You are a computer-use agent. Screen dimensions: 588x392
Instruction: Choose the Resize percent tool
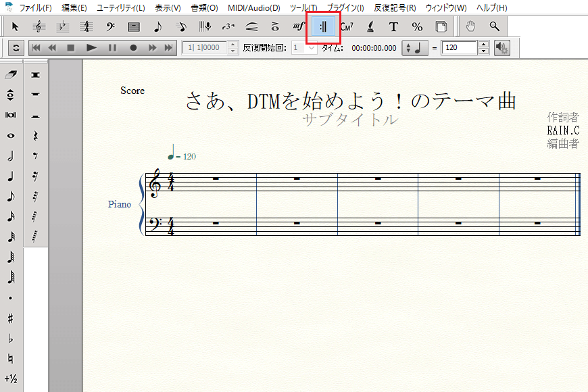click(x=417, y=27)
